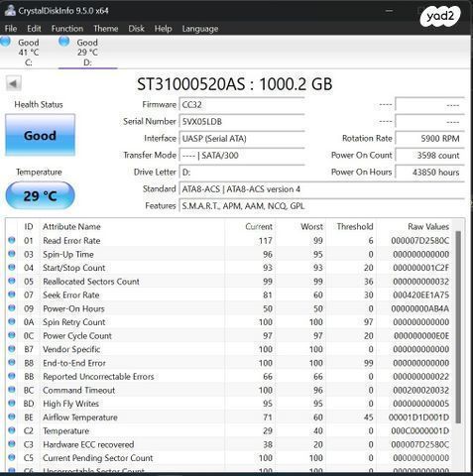Click the ID column header
This screenshot has height=476, width=473.
tap(29, 227)
